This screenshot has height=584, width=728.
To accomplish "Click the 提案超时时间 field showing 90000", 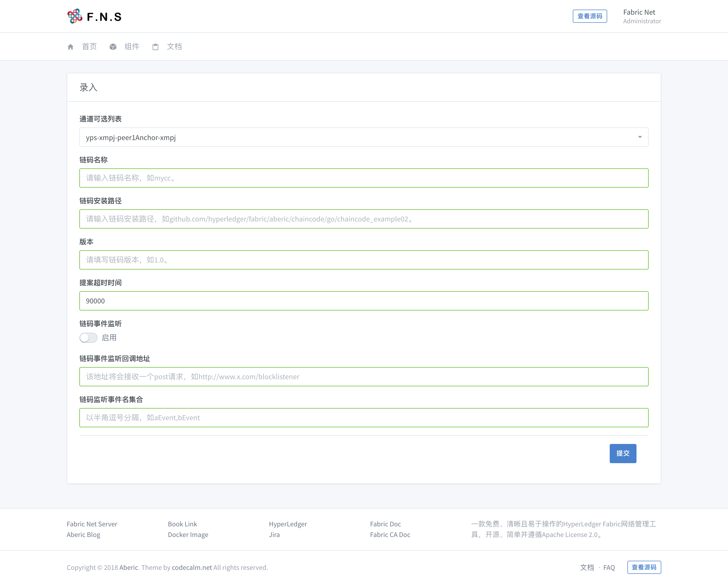I will tap(363, 301).
